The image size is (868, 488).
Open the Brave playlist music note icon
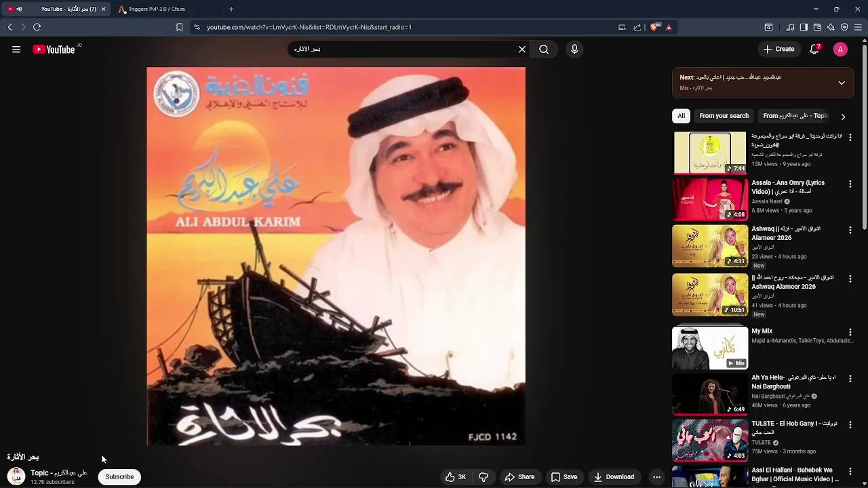(x=790, y=27)
